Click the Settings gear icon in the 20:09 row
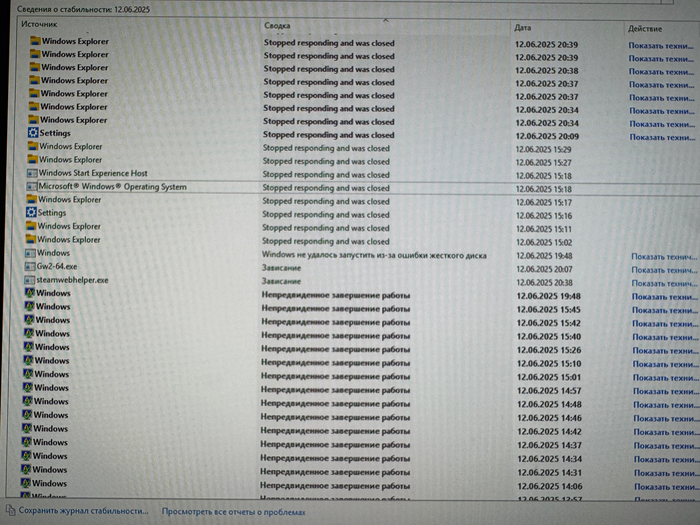 tap(34, 133)
